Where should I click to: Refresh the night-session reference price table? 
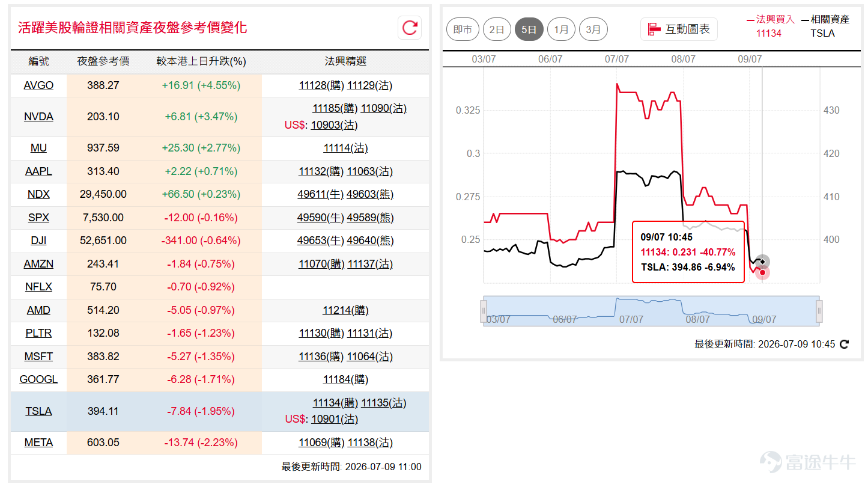pyautogui.click(x=410, y=28)
